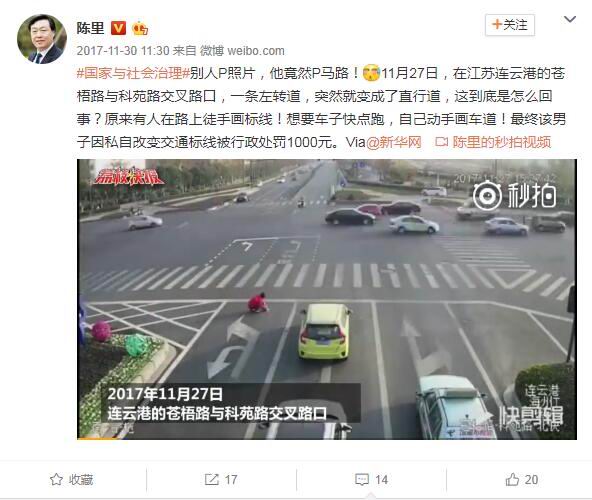This screenshot has width=592, height=500.
Task: Click the verified V badge next to 陈里
Action: 118,28
